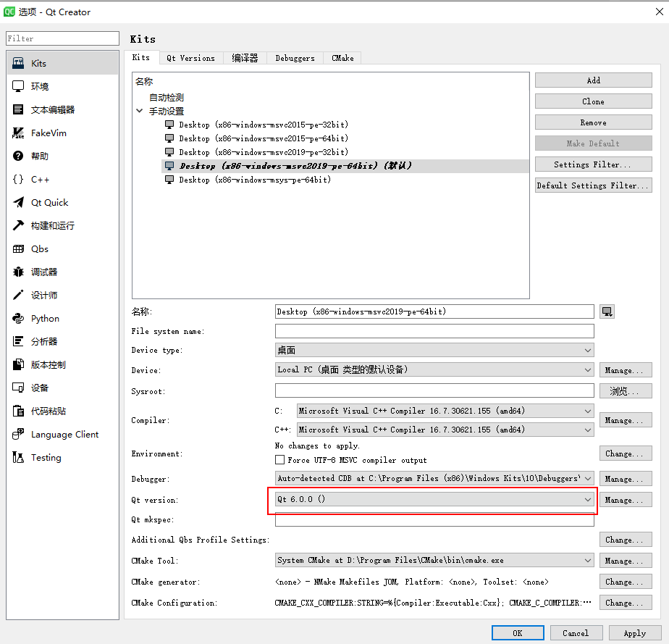
Task: Open the CMake Tool dropdown
Action: (x=434, y=561)
